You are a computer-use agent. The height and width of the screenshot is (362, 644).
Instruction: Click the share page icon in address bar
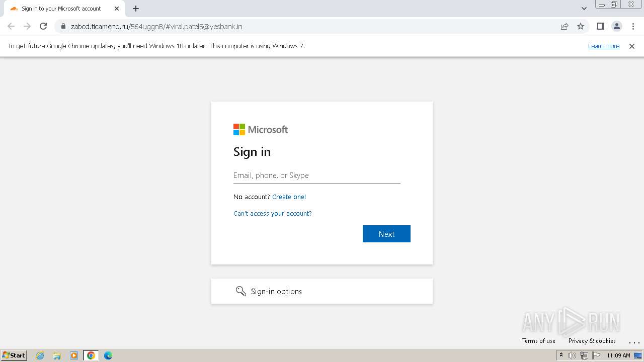coord(565,26)
